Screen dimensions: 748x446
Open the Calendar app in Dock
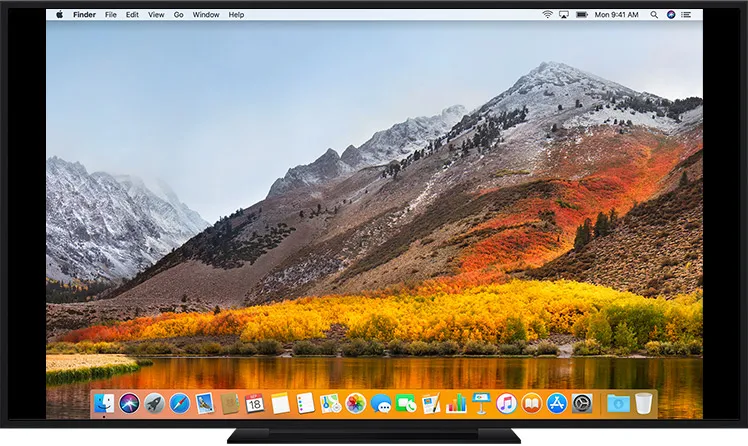pos(255,403)
